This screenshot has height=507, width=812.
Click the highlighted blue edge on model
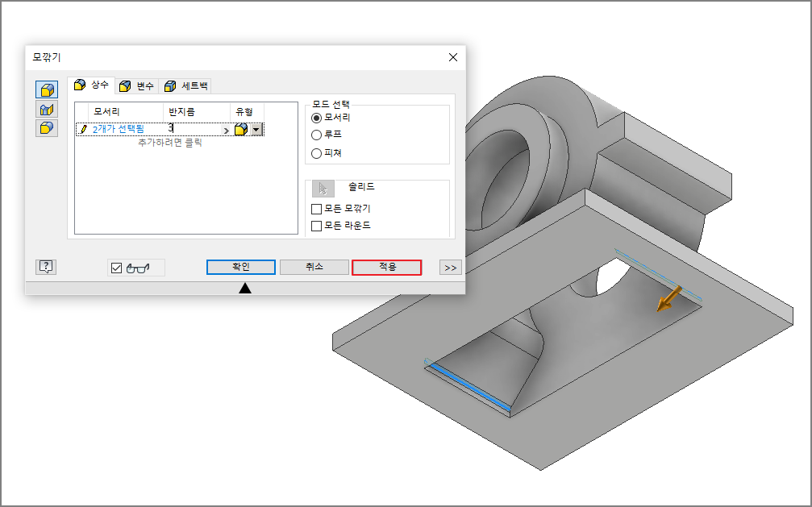(470, 388)
